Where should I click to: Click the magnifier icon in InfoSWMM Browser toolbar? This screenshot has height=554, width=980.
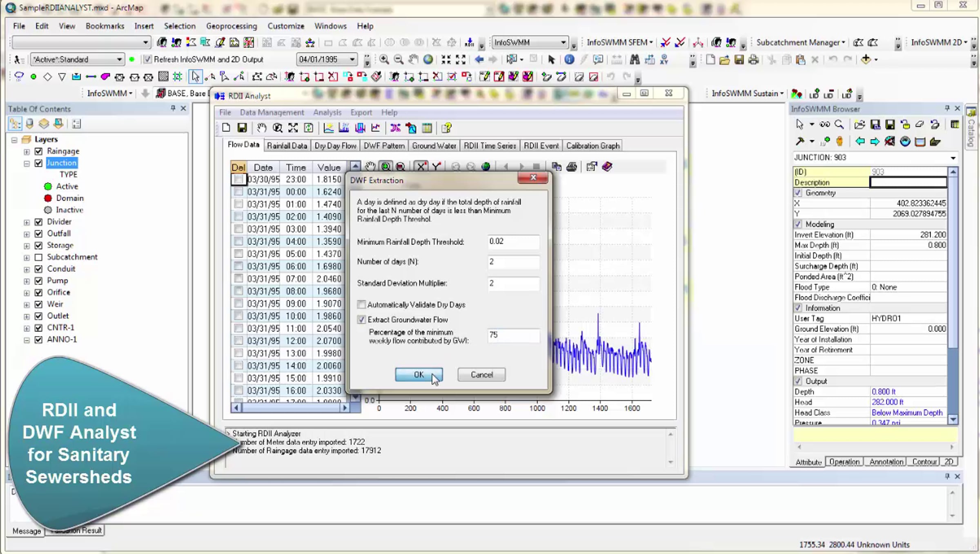coord(839,124)
